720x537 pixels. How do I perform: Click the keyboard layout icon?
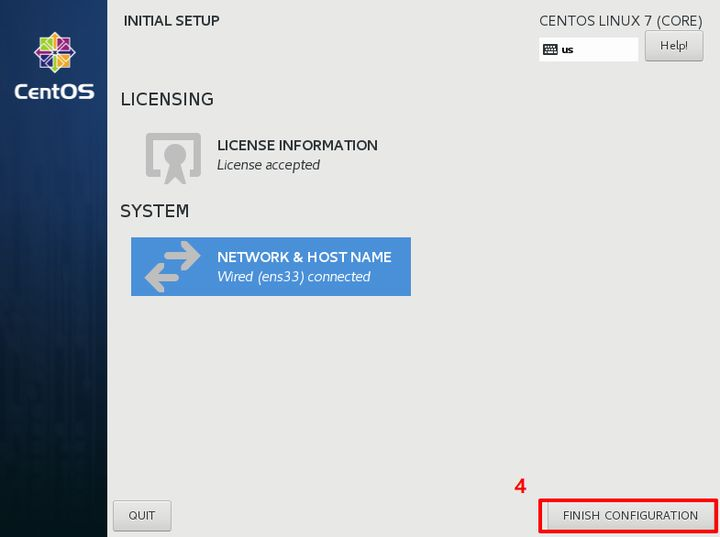pyautogui.click(x=550, y=49)
